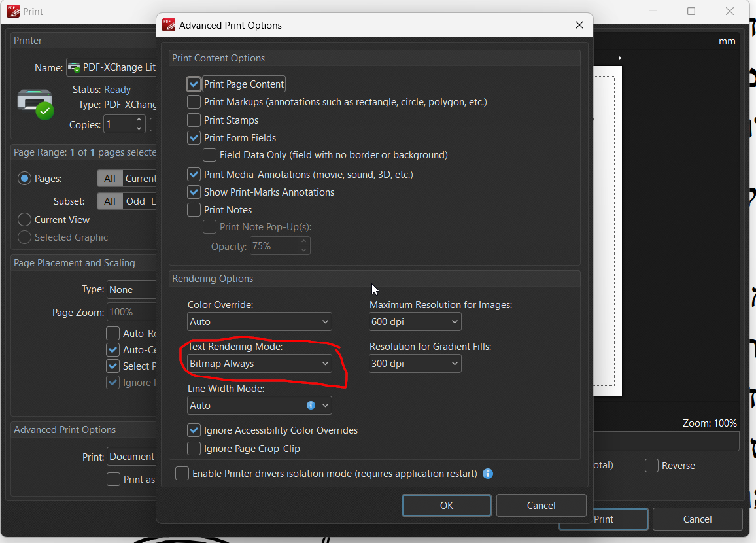Image resolution: width=756 pixels, height=543 pixels.
Task: Enable Print Markups checkbox
Action: point(194,102)
